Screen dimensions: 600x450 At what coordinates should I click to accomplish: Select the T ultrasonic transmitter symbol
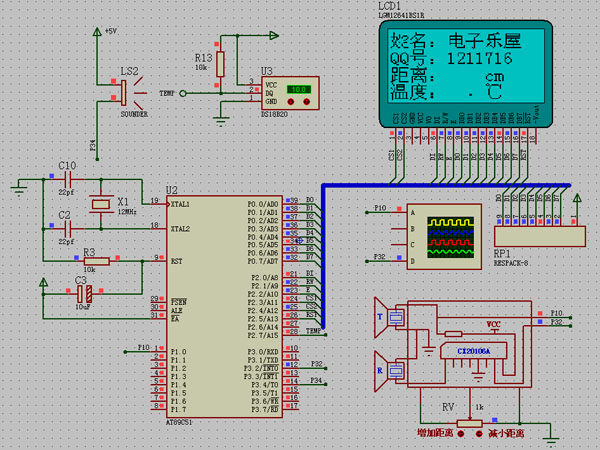pyautogui.click(x=389, y=317)
